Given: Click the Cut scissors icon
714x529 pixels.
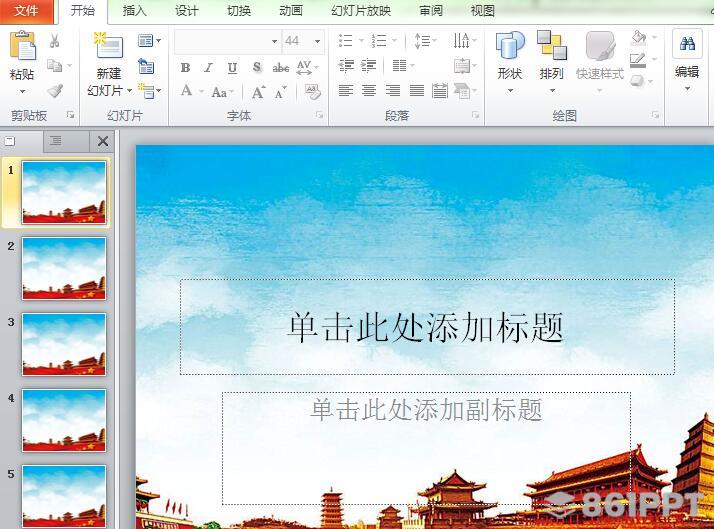Looking at the screenshot, I should pos(55,41).
